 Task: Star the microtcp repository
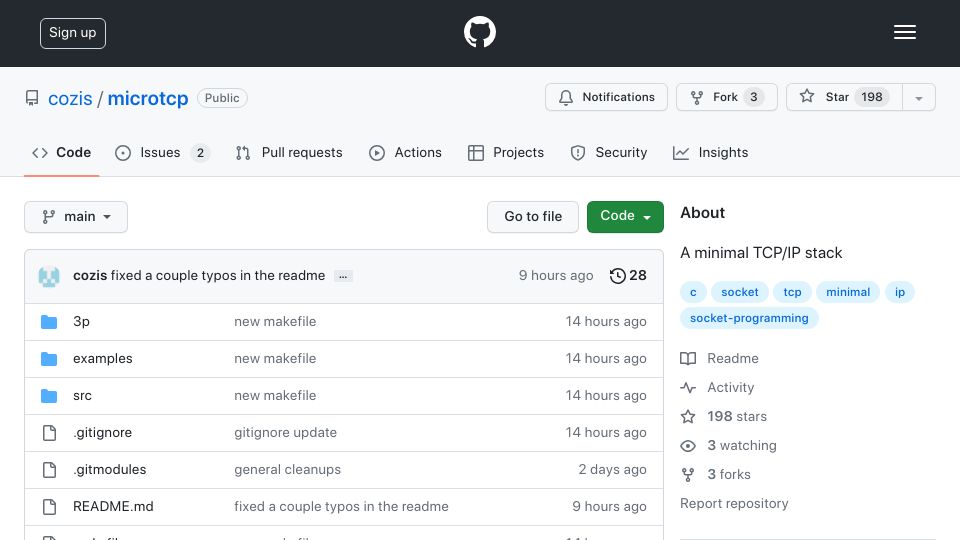[844, 97]
